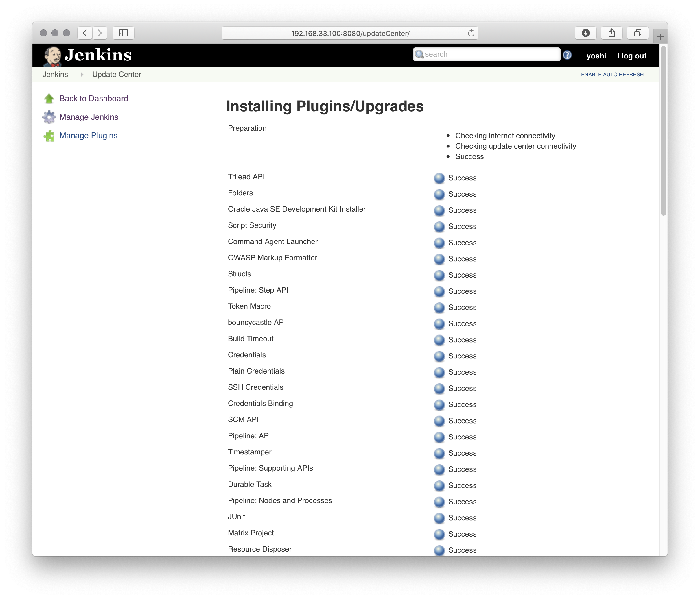Click the Resource Disposer text
The height and width of the screenshot is (599, 700).
coord(260,550)
